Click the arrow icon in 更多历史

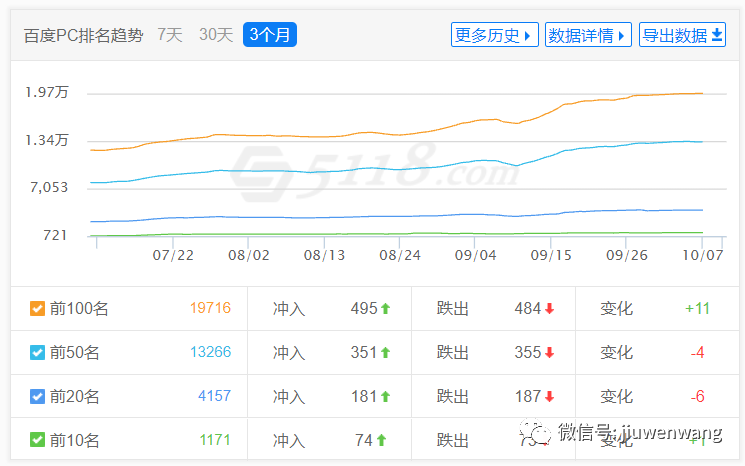tap(527, 36)
